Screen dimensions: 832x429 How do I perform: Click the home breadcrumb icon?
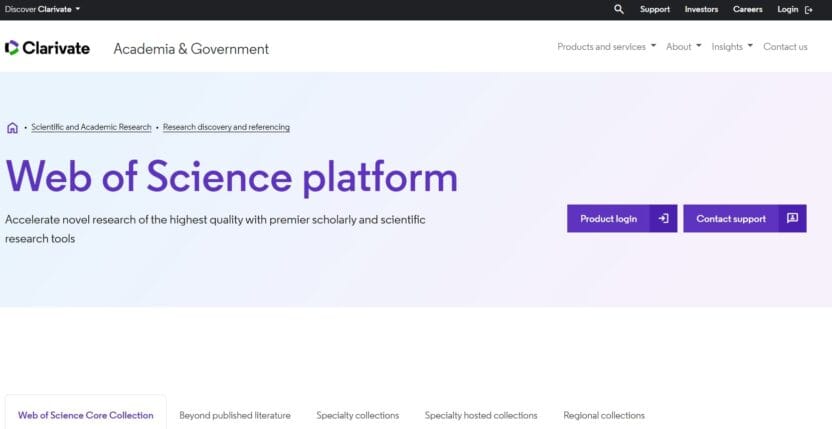12,127
